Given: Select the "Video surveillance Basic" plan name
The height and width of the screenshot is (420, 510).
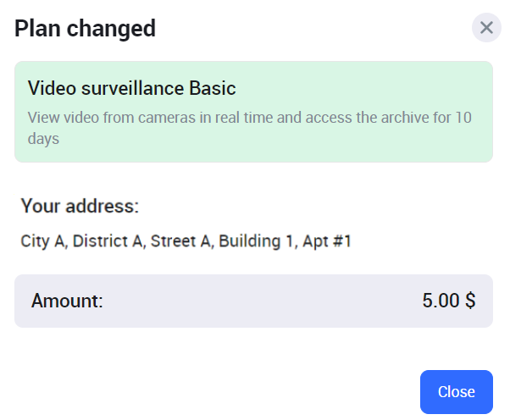Looking at the screenshot, I should coord(131,88).
